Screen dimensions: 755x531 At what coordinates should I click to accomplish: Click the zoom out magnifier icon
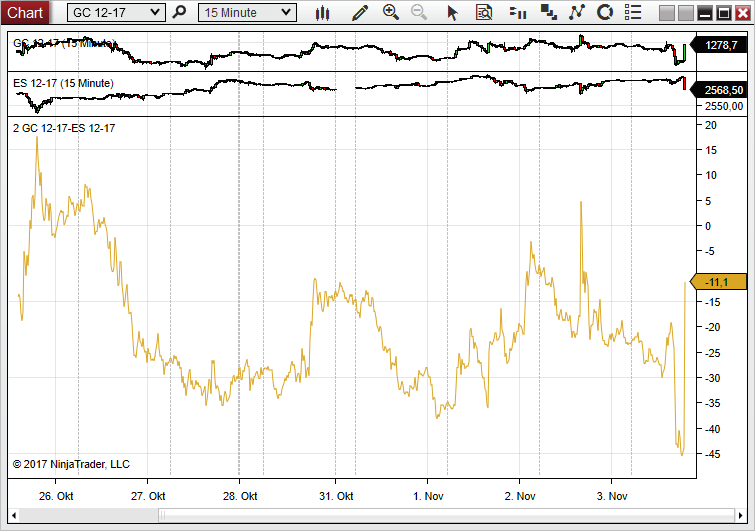coord(419,13)
